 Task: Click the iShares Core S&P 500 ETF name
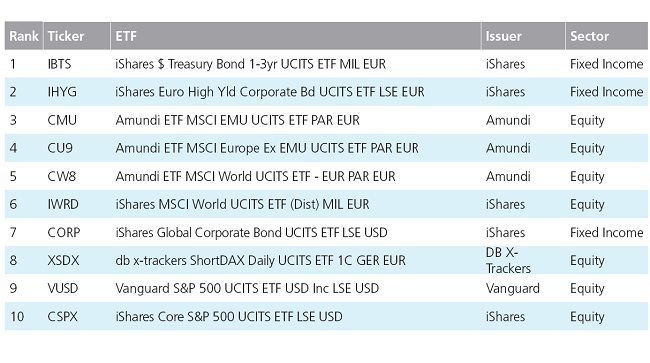click(229, 317)
